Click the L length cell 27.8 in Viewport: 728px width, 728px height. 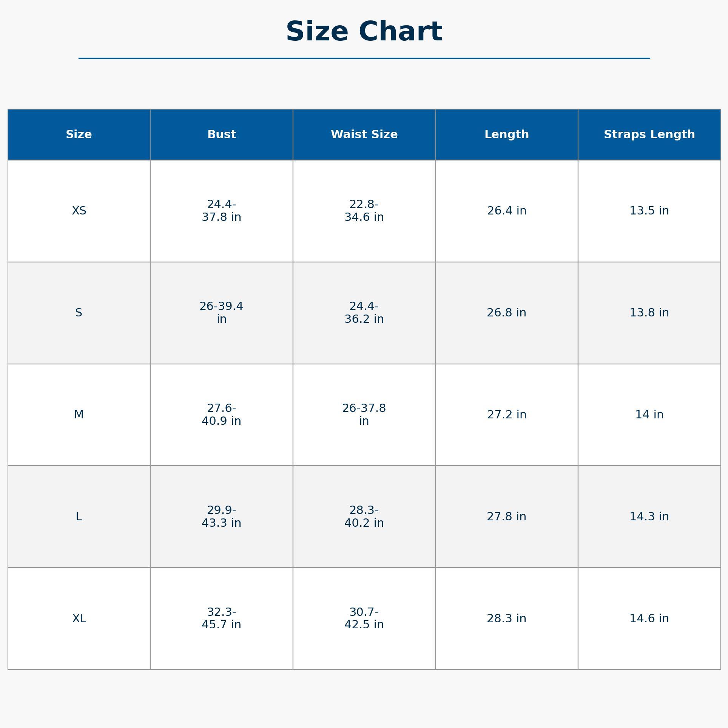[506, 517]
